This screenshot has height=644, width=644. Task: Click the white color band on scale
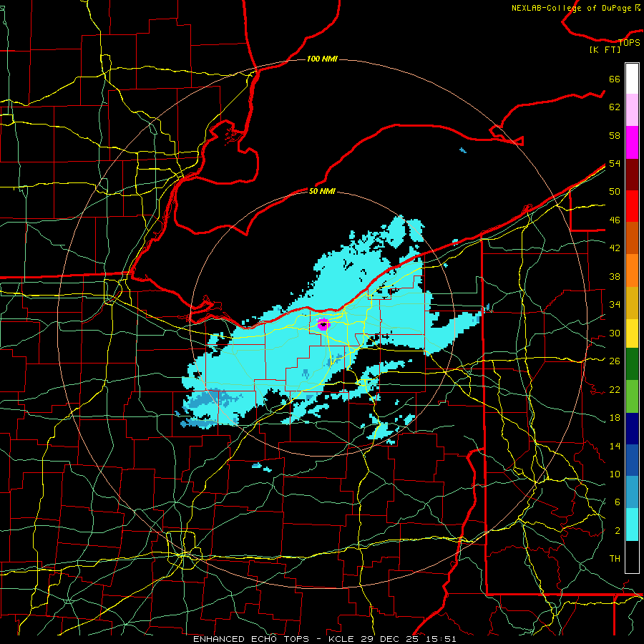click(x=632, y=79)
